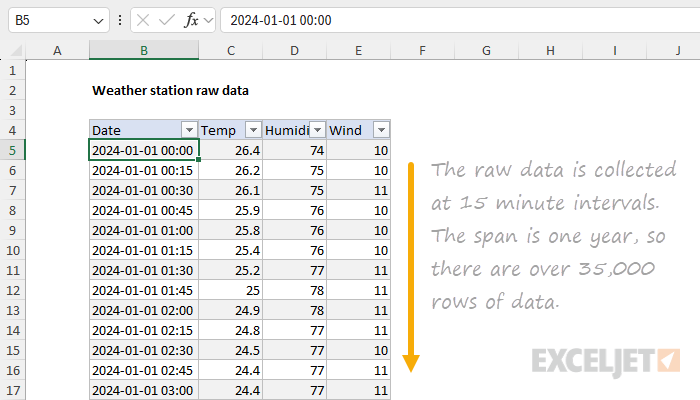Open the Humidity column filter dropdown

pyautogui.click(x=317, y=130)
